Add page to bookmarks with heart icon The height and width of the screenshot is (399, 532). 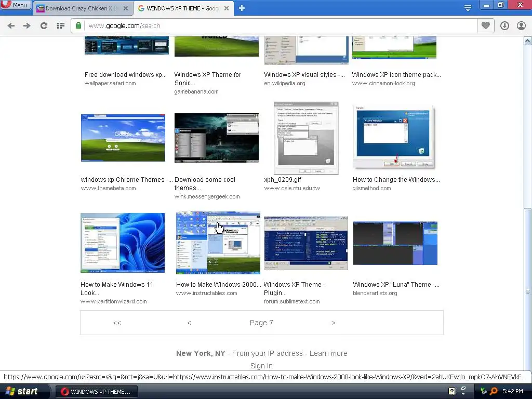coord(486,26)
